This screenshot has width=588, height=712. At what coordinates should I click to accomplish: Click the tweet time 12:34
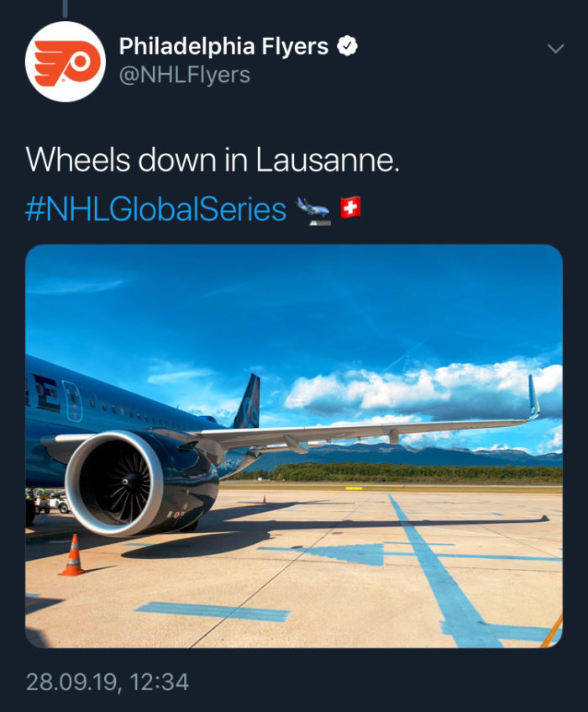[x=160, y=682]
